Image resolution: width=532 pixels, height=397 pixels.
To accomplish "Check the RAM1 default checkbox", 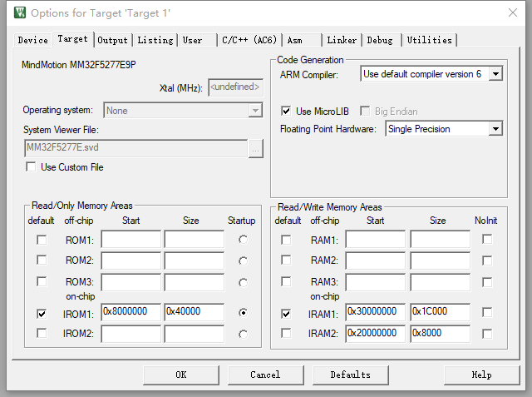I will click(x=286, y=240).
